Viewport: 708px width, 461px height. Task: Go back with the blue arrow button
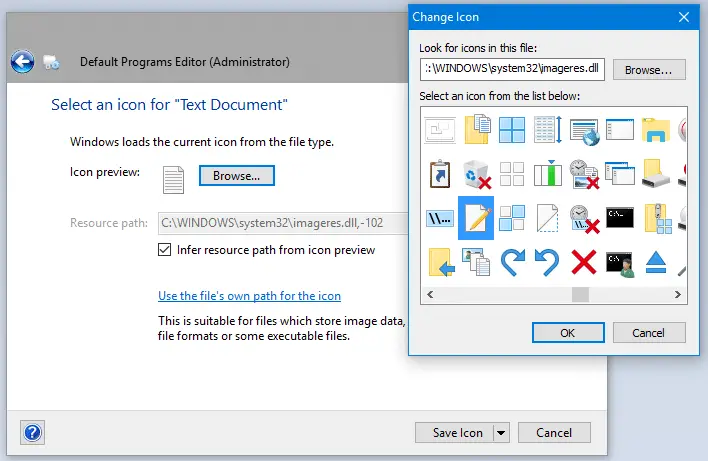23,61
